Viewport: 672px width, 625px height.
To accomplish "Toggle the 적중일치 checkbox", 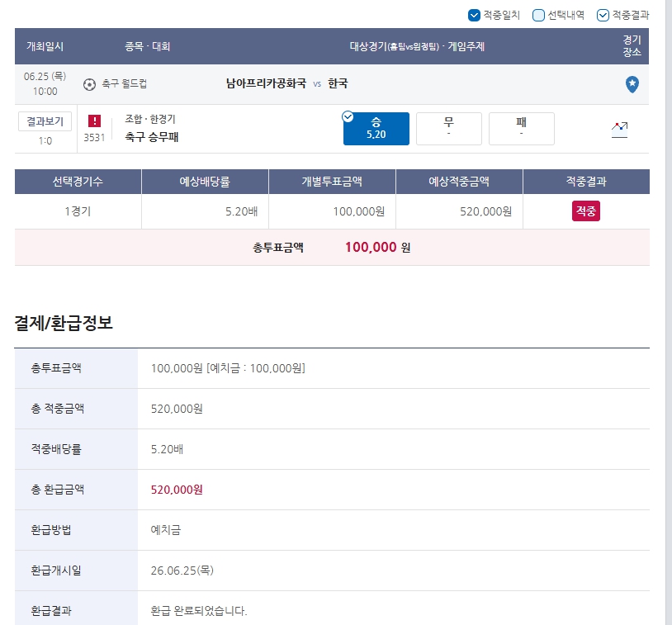I will click(474, 16).
